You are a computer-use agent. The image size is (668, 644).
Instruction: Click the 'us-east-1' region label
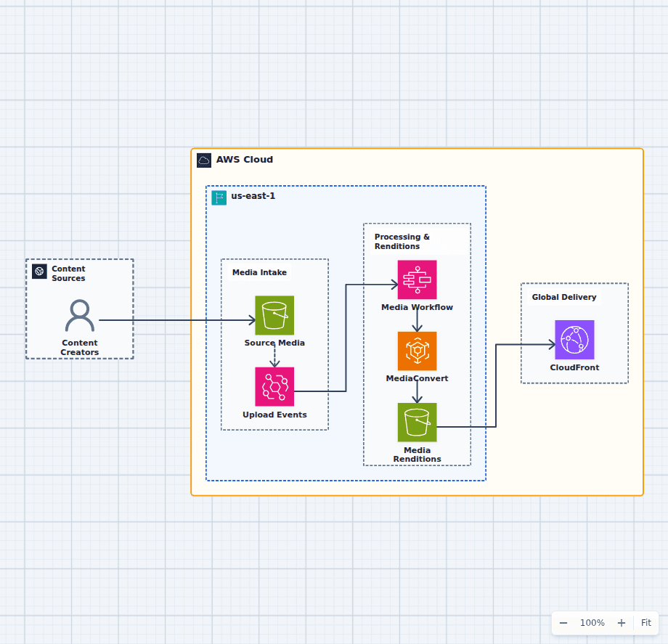coord(253,196)
